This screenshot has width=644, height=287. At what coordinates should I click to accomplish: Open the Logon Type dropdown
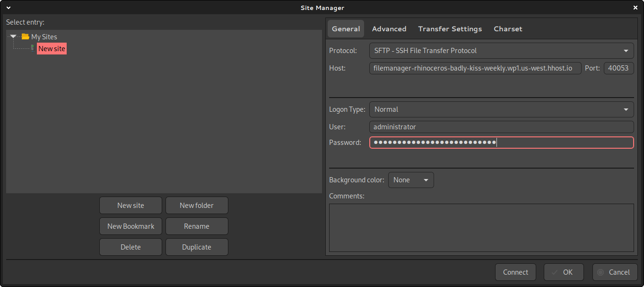pos(501,109)
